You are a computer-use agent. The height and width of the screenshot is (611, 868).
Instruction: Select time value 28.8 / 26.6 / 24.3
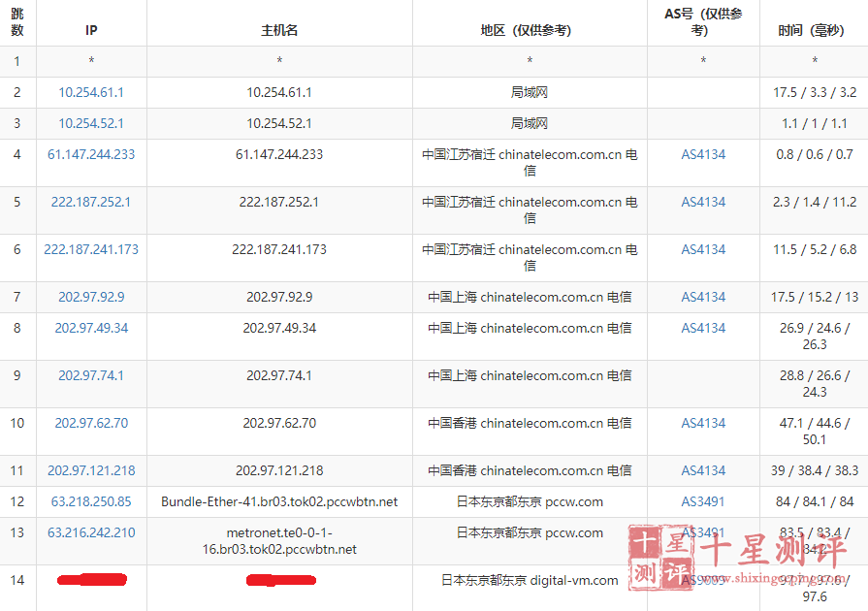coord(815,384)
